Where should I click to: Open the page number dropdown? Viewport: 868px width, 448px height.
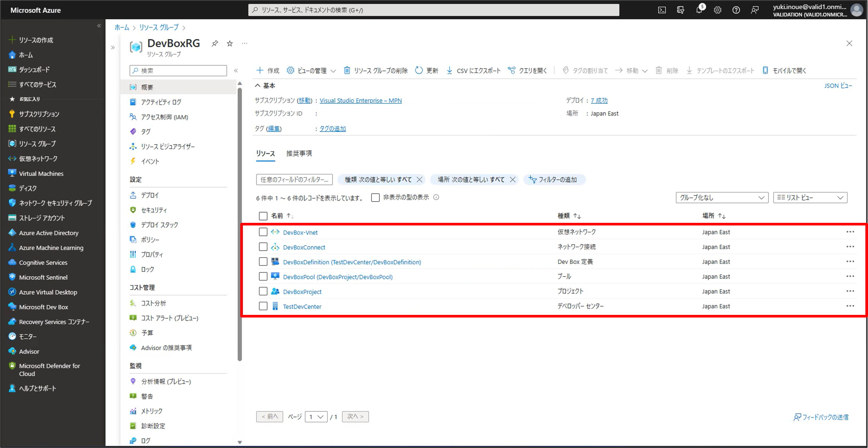[x=316, y=417]
